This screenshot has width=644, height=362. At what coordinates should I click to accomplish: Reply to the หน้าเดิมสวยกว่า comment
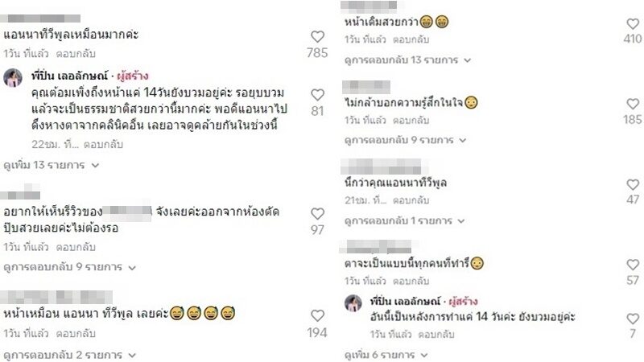click(x=411, y=39)
